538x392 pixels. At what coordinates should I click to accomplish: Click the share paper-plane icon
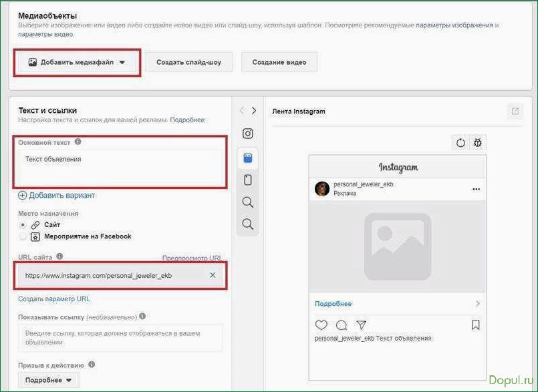pyautogui.click(x=361, y=325)
